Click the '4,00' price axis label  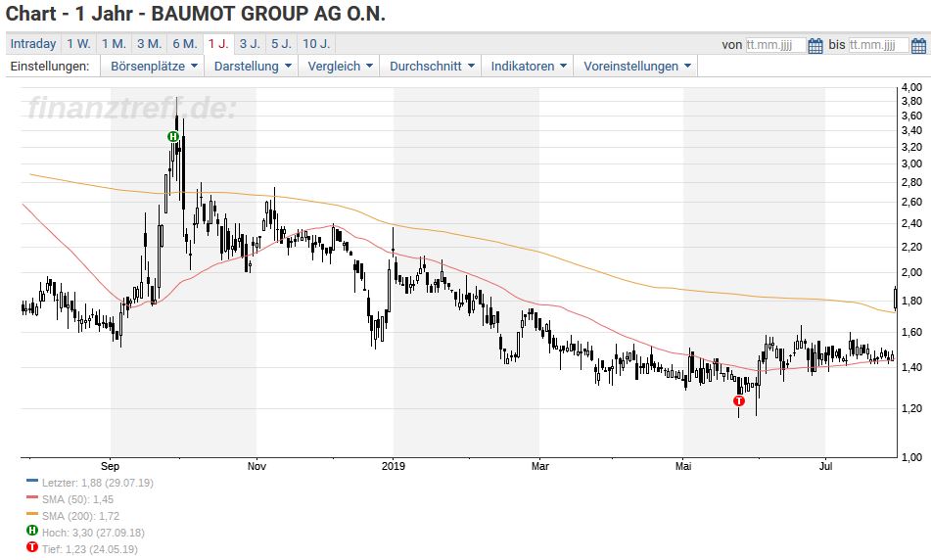(911, 87)
